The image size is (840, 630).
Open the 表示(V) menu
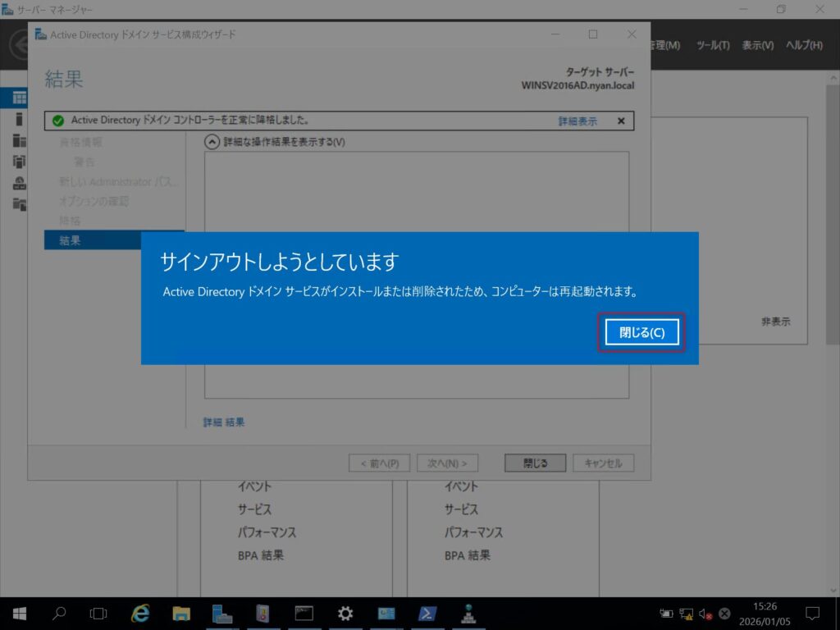pyautogui.click(x=757, y=45)
